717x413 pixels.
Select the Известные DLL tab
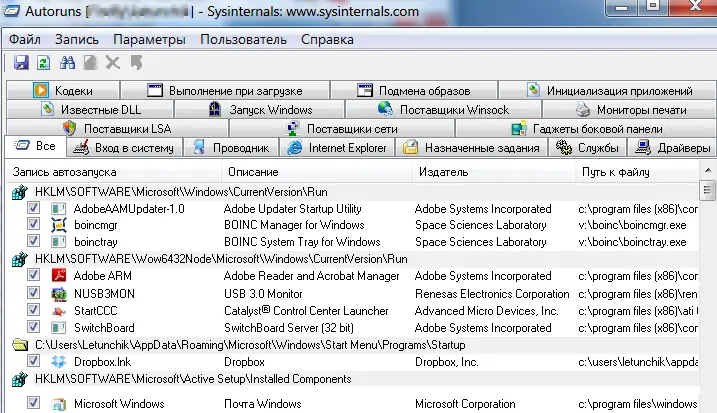pyautogui.click(x=91, y=110)
